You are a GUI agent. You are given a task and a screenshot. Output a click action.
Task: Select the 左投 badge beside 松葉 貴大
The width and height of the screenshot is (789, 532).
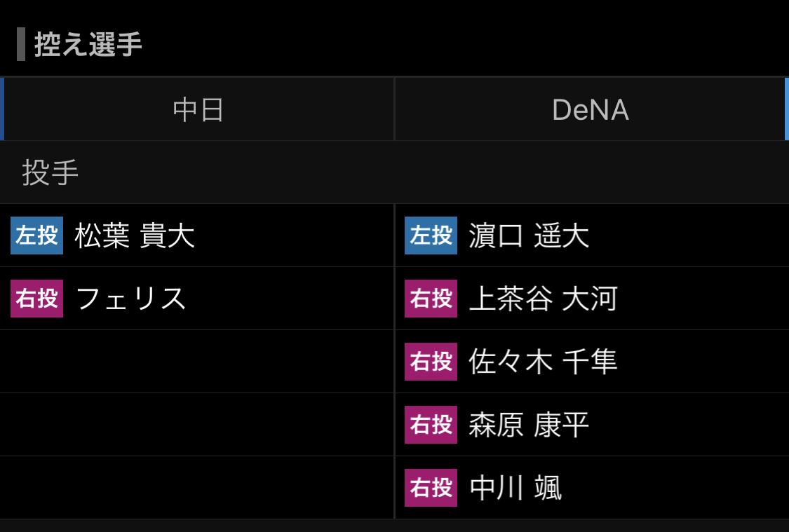36,236
